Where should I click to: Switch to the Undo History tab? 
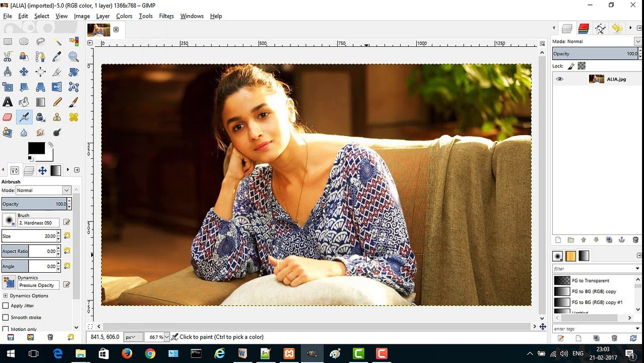616,29
